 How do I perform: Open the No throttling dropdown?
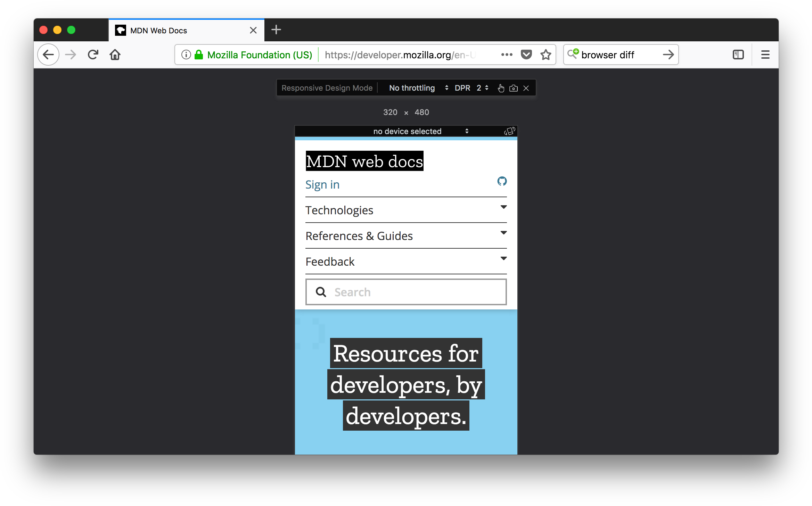point(417,88)
